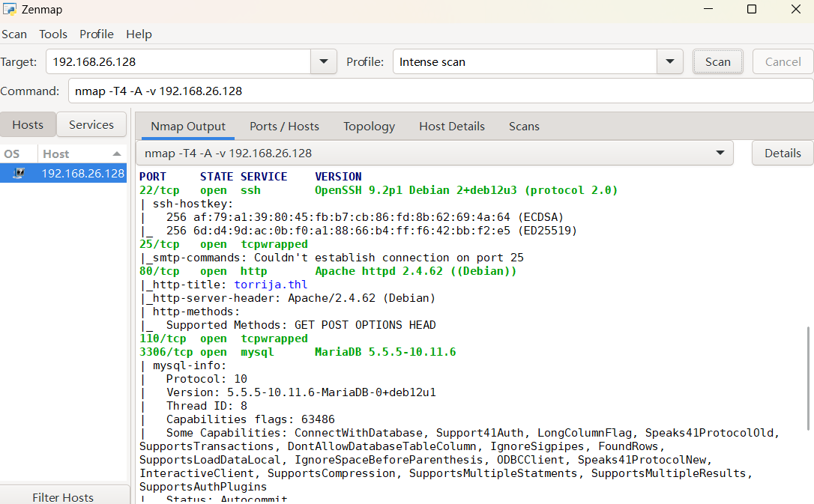Sort by the OS column header

(18, 154)
